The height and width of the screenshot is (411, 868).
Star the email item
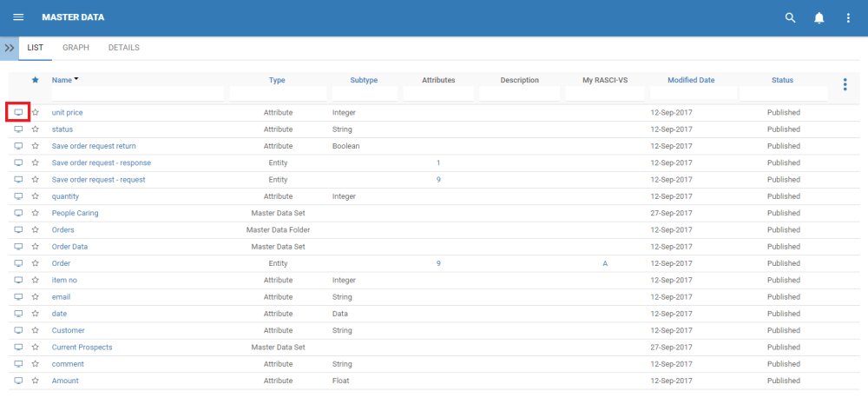pyautogui.click(x=36, y=297)
